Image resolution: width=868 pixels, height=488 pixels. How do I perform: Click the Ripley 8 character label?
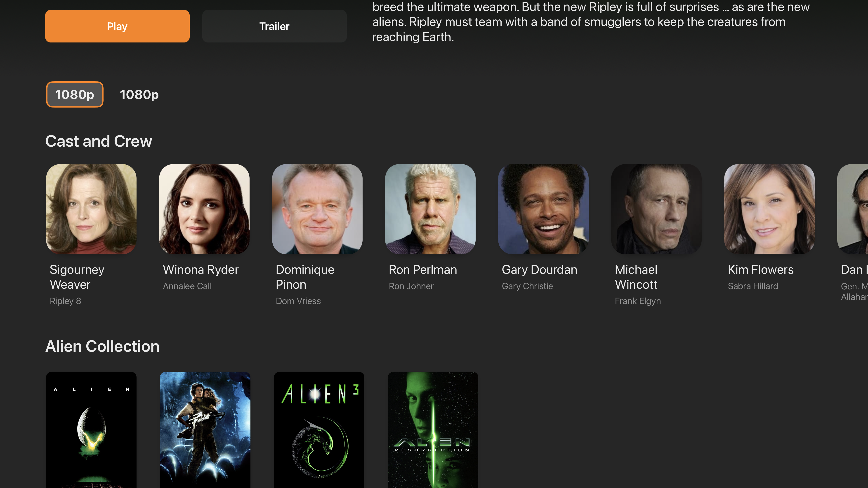[65, 301]
